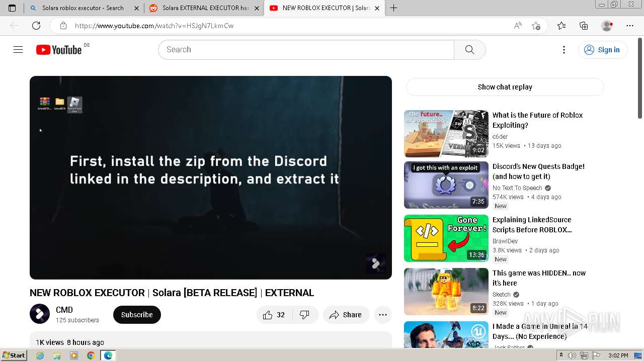Open 'I Made a Game in Unreal' video
Screen dimensions: 644x362
point(540,331)
